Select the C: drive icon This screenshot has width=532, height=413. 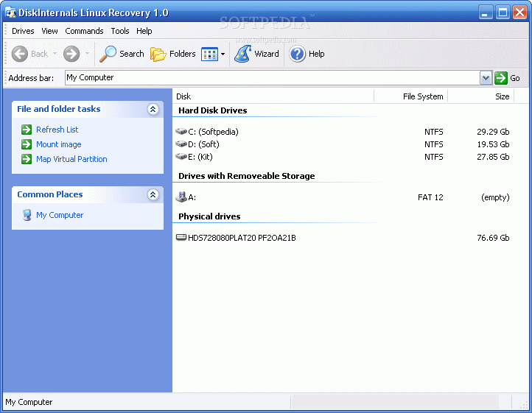(181, 131)
